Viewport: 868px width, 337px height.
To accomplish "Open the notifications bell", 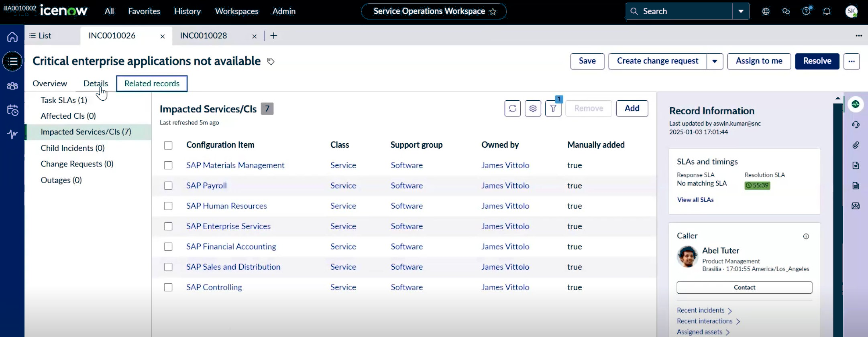I will [827, 11].
